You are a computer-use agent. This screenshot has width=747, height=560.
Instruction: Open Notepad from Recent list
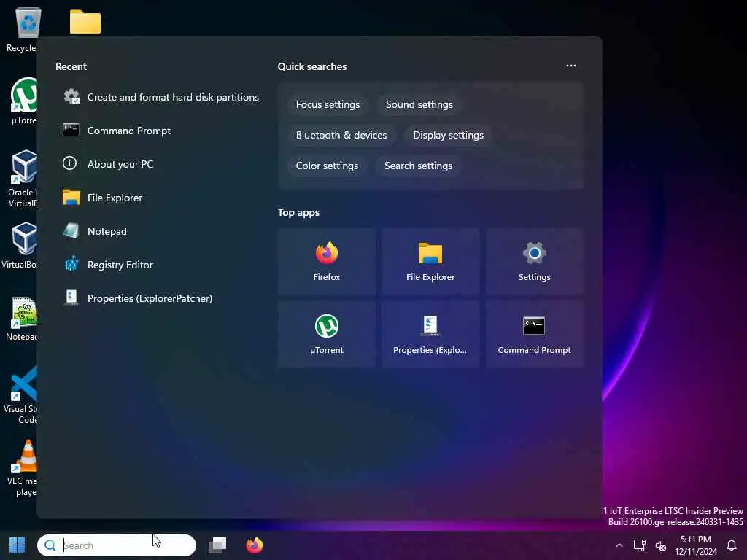pos(161,231)
